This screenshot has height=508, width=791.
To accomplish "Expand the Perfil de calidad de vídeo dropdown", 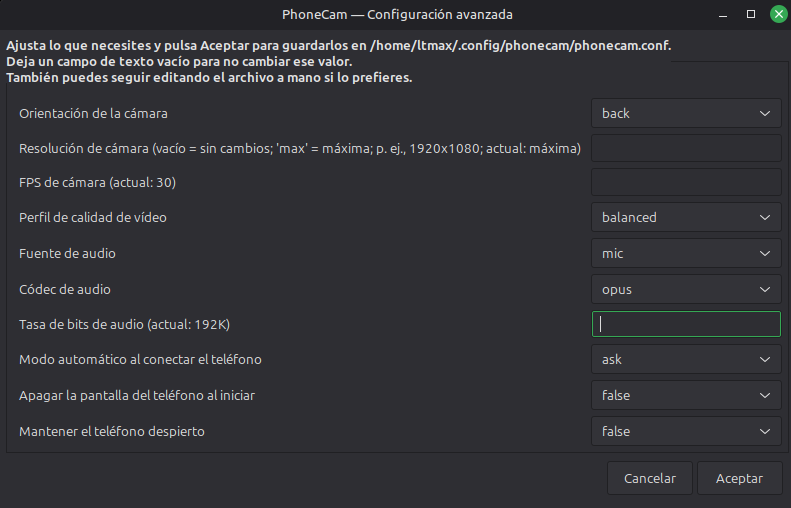I will 686,217.
